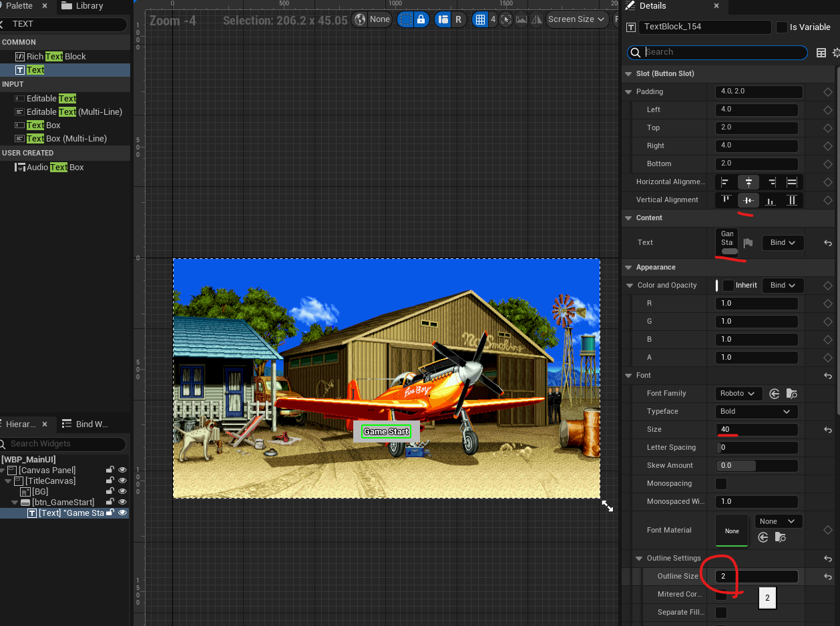Toggle the dashed widget outlines button

tap(405, 19)
